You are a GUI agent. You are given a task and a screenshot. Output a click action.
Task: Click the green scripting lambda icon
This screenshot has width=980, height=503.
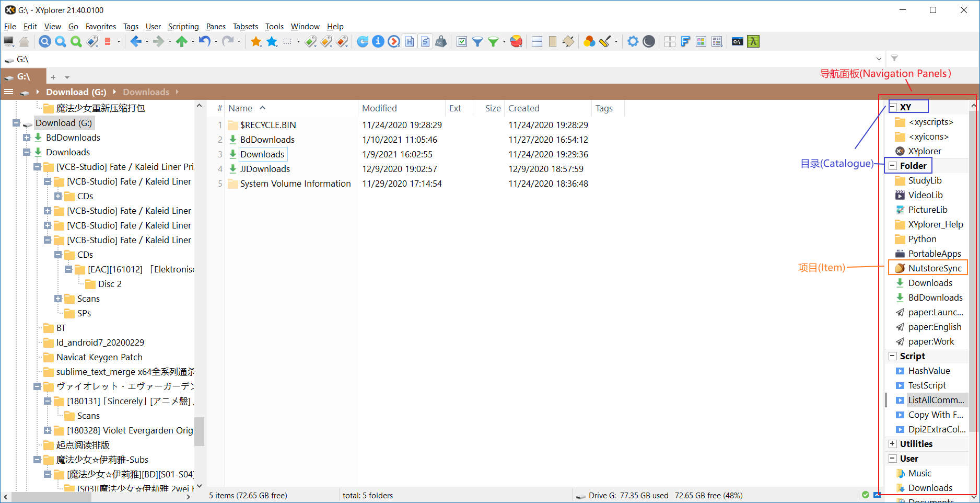753,41
